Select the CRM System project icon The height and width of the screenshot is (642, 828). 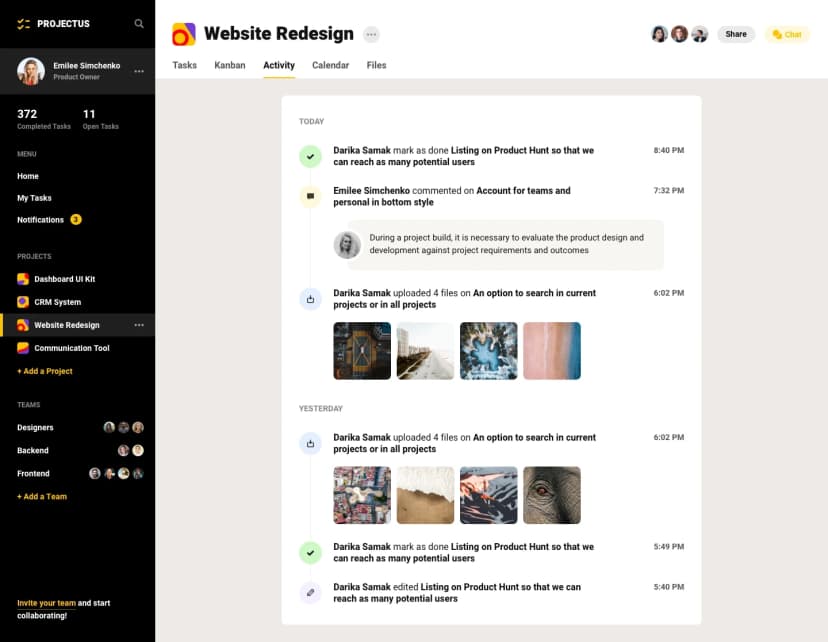point(23,302)
